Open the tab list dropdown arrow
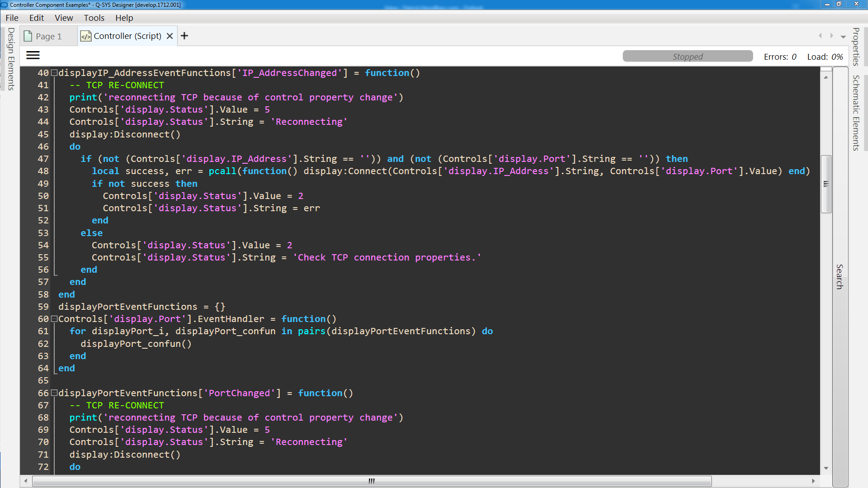 coord(843,37)
